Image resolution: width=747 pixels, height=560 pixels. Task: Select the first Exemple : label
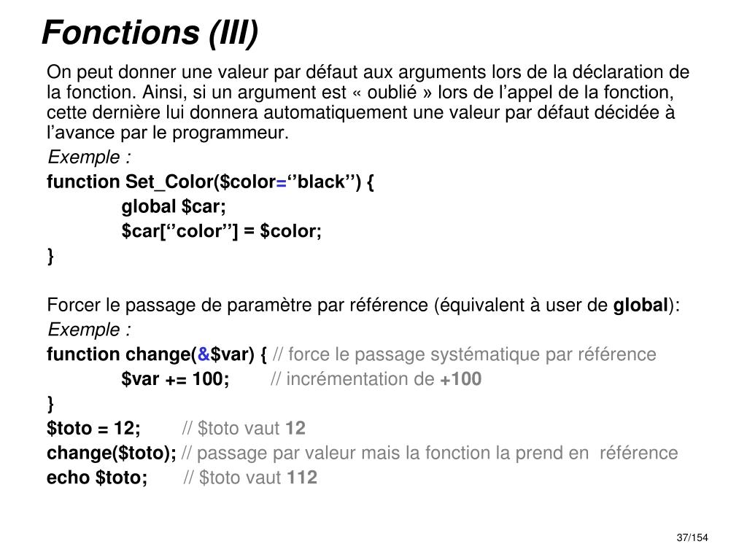(89, 157)
